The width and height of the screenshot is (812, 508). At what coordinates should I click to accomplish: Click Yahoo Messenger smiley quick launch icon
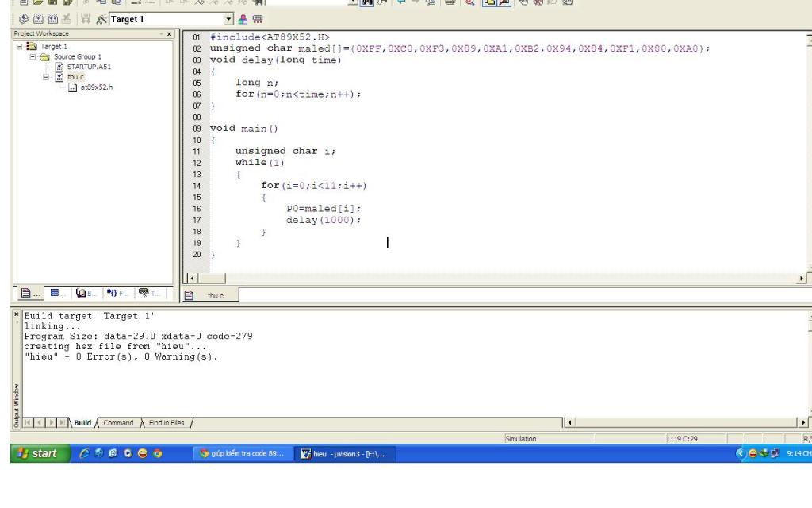(143, 453)
